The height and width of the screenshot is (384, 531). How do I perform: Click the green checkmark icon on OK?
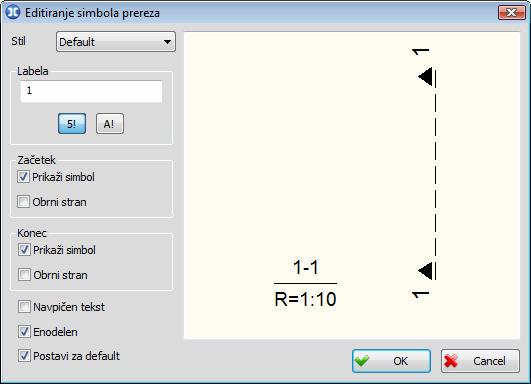tap(362, 361)
